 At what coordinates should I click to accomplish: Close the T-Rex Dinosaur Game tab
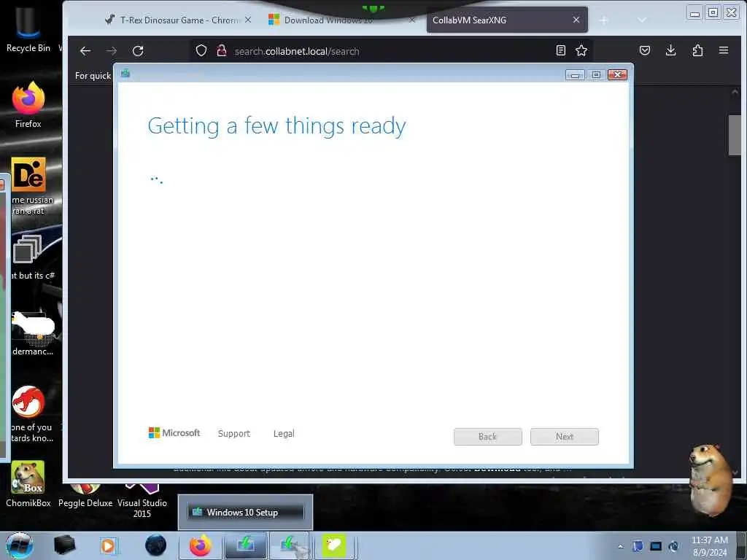point(248,20)
